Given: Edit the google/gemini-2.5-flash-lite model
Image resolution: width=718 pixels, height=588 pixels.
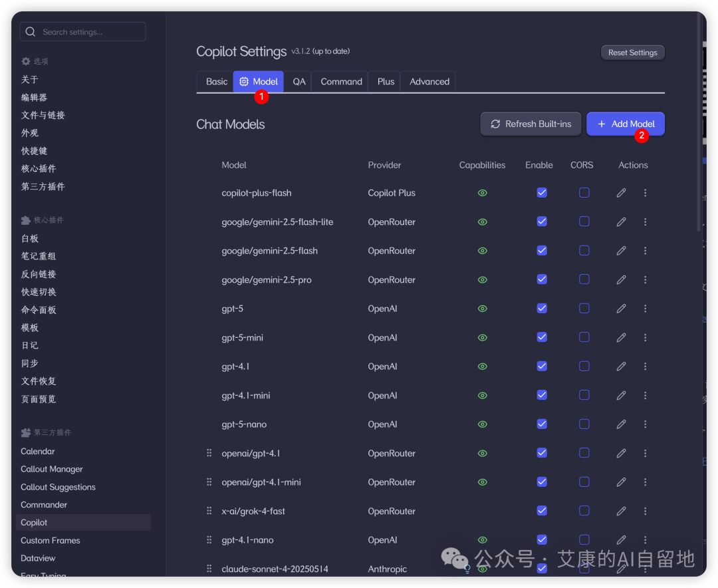Looking at the screenshot, I should coord(621,221).
